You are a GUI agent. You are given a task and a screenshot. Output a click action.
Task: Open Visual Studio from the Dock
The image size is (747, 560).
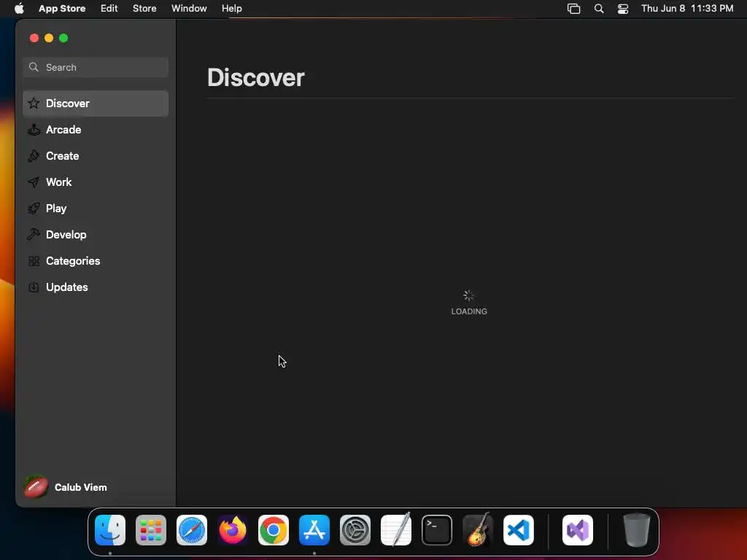click(x=578, y=530)
